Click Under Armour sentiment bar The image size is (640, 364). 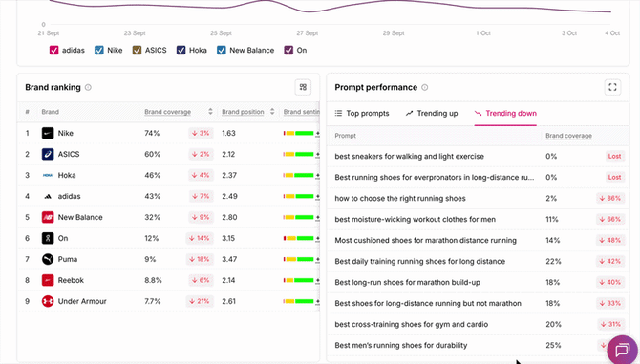click(299, 301)
